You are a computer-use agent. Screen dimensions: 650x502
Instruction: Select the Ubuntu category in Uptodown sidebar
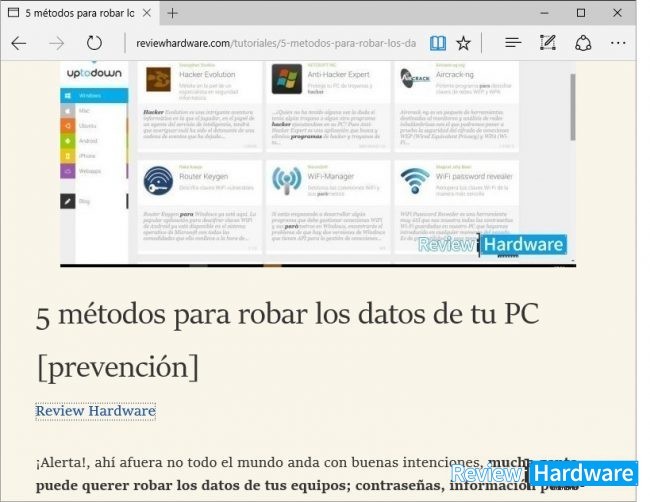tap(94, 126)
